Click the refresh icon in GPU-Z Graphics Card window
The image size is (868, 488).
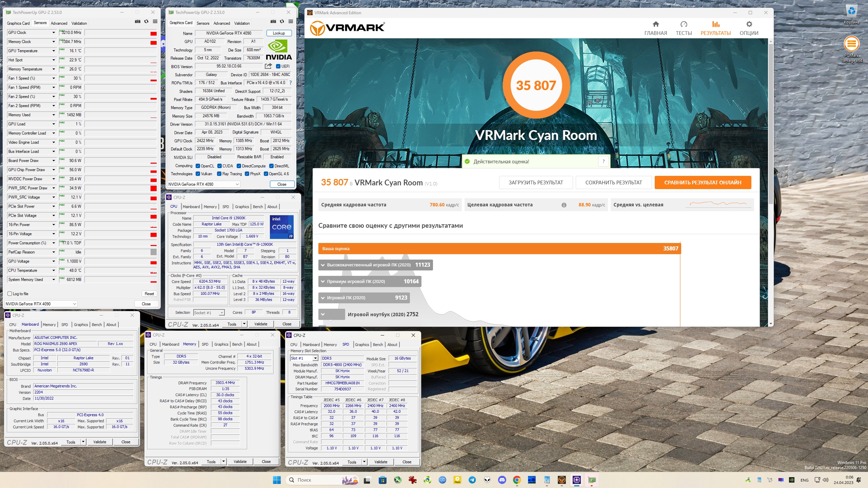tap(282, 21)
